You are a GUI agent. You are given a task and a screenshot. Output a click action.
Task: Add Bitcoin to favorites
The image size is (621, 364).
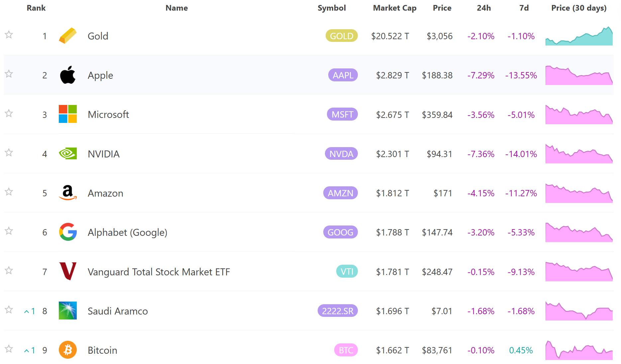(x=9, y=349)
